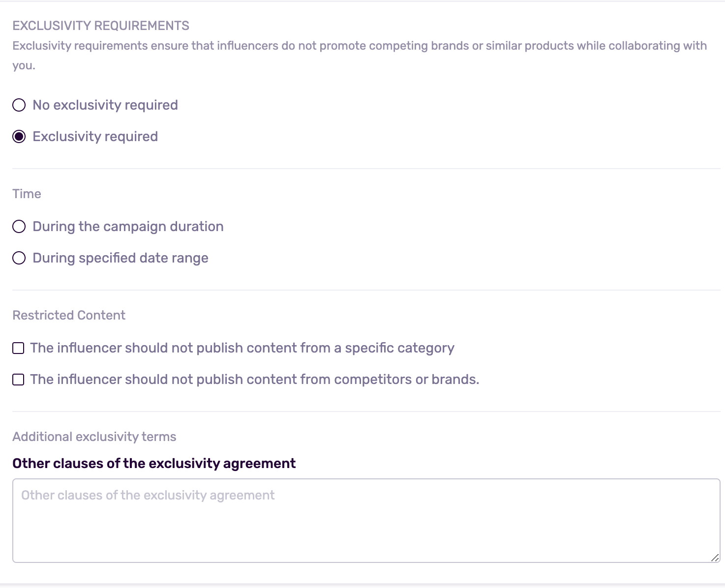
Task: Select the No exclusivity required radio button
Action: point(19,105)
